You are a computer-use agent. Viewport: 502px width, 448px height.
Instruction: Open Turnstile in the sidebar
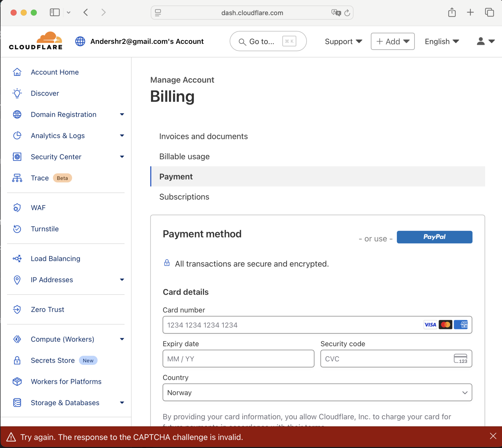pyautogui.click(x=45, y=229)
